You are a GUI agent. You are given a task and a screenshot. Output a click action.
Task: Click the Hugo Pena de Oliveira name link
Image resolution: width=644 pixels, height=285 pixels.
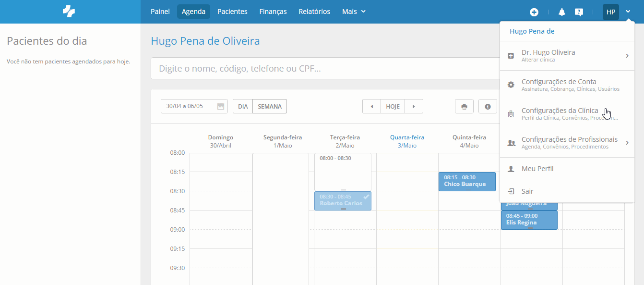(x=205, y=41)
